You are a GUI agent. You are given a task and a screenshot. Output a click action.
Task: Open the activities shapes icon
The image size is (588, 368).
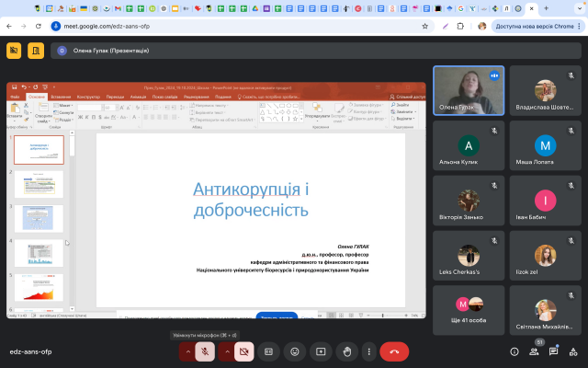574,351
